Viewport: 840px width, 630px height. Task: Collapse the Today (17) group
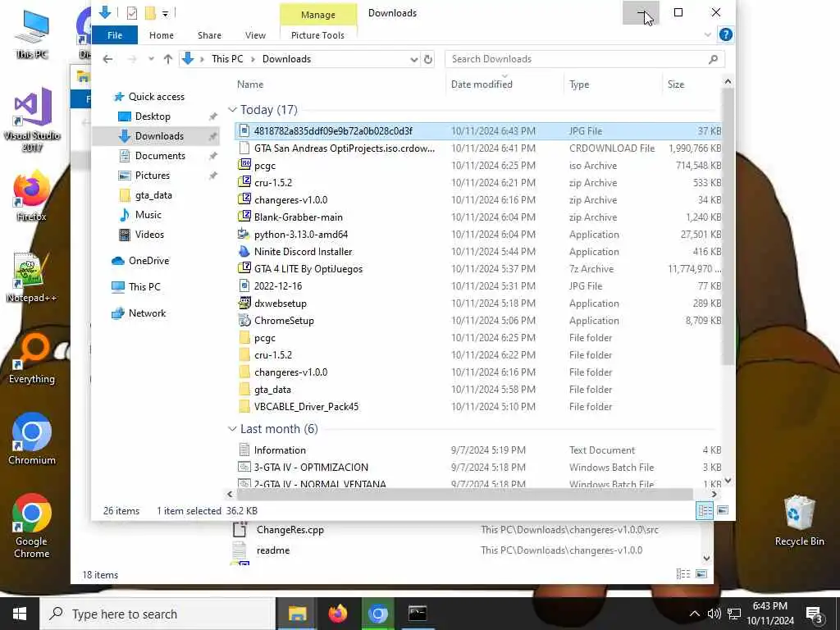232,110
